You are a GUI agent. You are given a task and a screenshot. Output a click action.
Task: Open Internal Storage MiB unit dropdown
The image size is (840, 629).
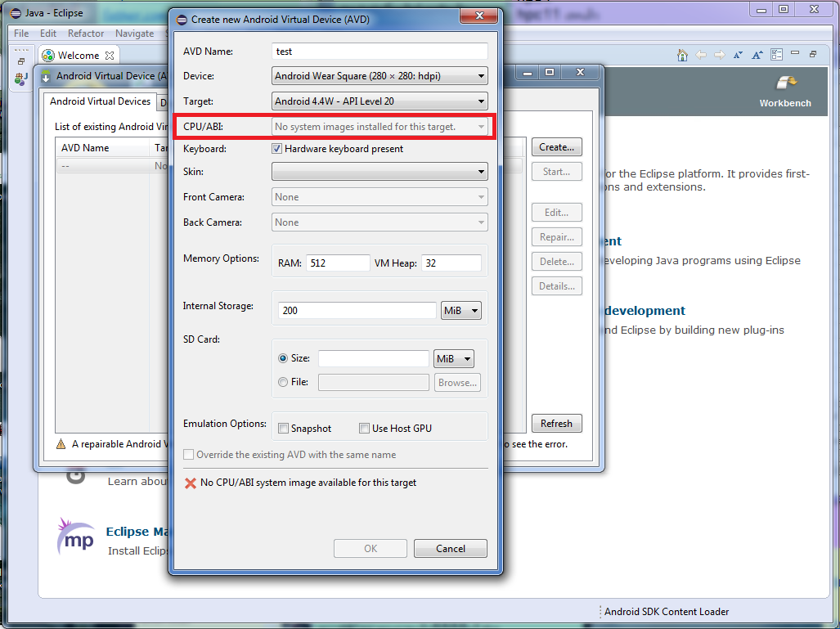coord(460,311)
